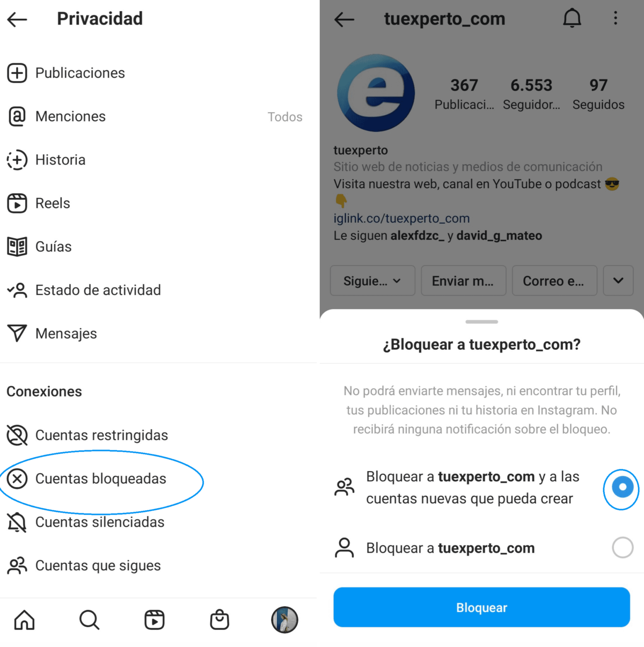Expand the Siguiendo dropdown button
The width and height of the screenshot is (644, 647).
372,281
